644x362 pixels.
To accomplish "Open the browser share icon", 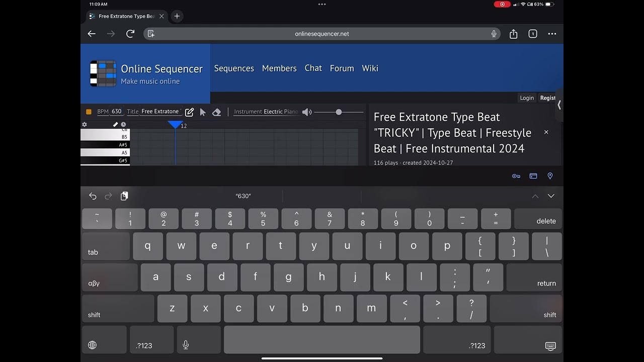I will point(513,34).
